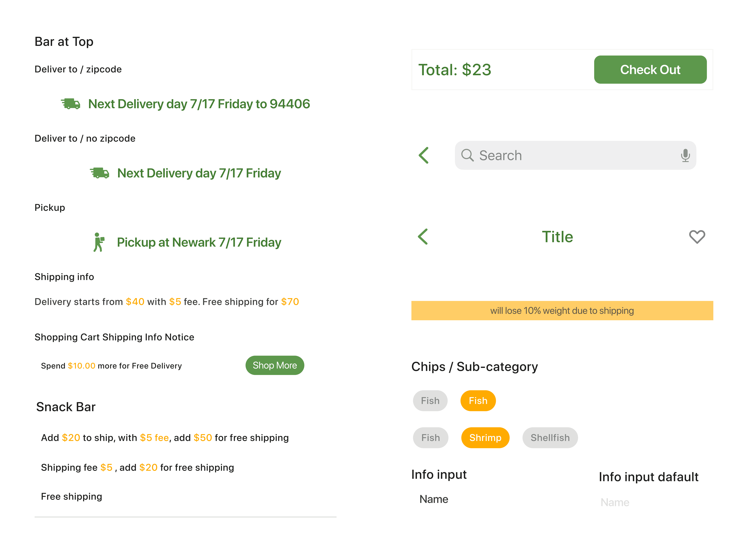This screenshot has width=756, height=552.
Task: Click the 'Deliver to / zipcode' label
Action: tap(78, 69)
